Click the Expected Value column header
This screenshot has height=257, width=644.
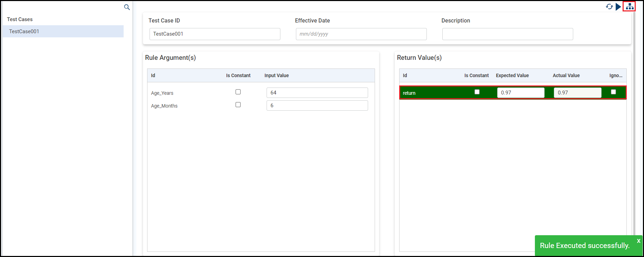click(x=512, y=75)
